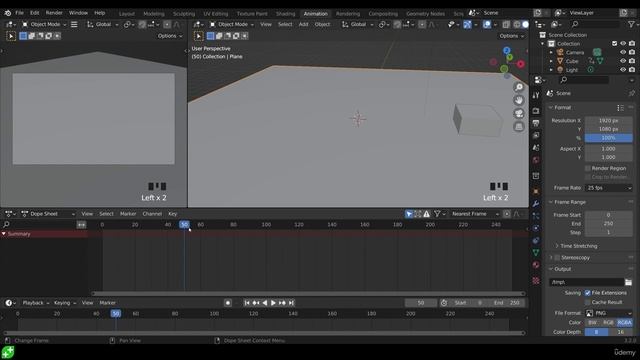Open the PNG file format dropdown
640x360 pixels.
pos(609,313)
